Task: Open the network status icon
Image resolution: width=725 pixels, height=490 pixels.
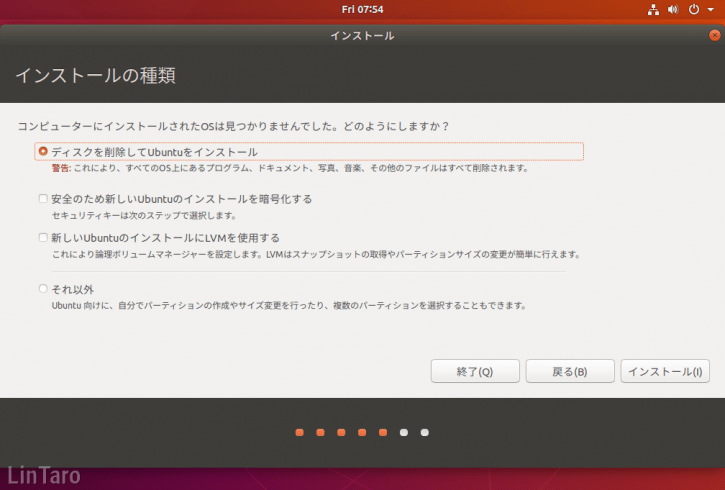Action: [x=653, y=10]
